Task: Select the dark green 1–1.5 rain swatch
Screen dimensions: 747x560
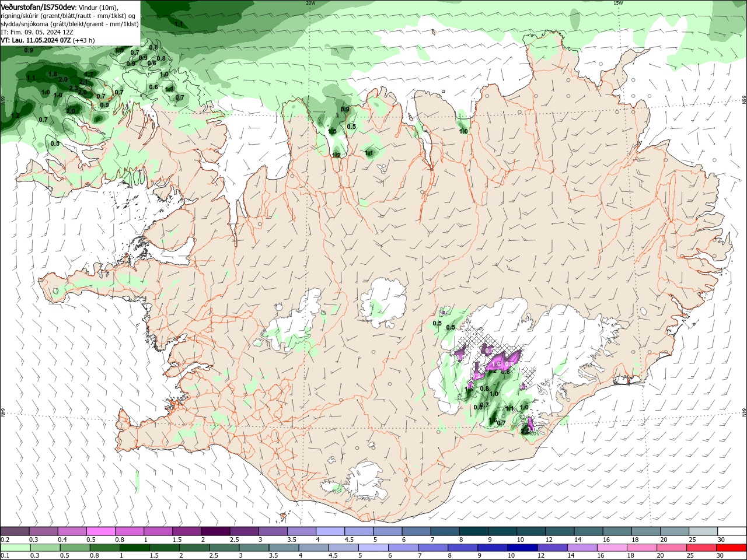Action: (x=134, y=548)
